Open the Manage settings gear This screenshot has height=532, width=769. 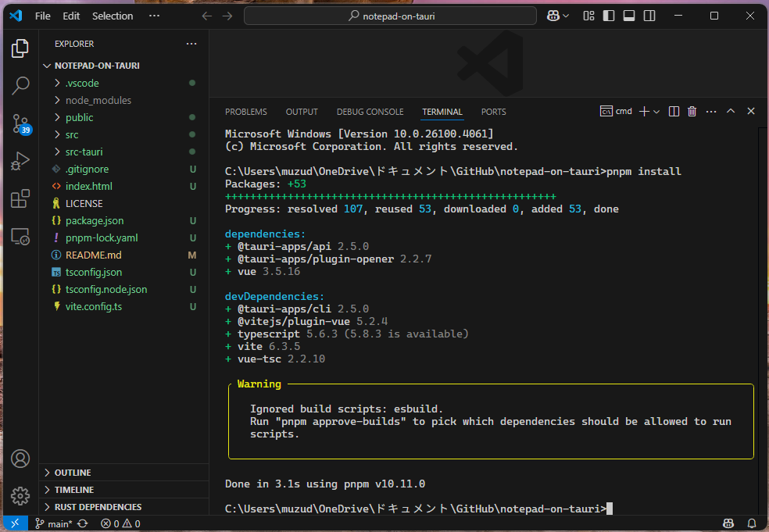click(20, 496)
